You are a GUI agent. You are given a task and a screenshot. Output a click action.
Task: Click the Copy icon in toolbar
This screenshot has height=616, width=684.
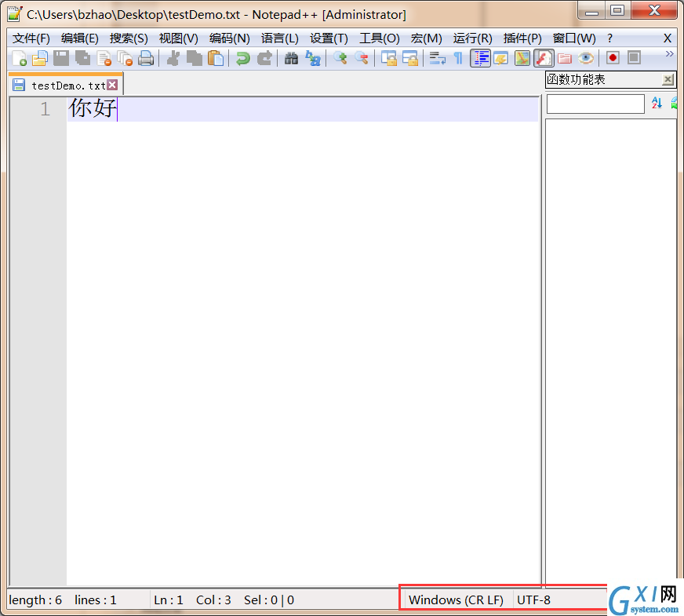tap(194, 58)
